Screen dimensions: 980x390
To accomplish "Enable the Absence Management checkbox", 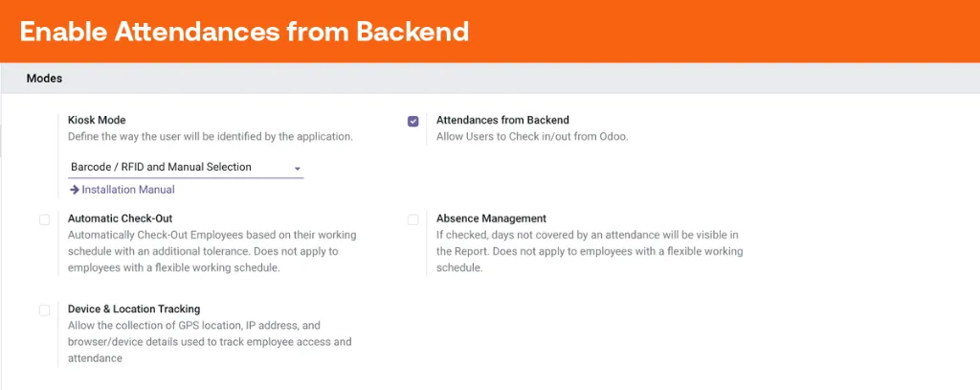I will click(x=413, y=219).
